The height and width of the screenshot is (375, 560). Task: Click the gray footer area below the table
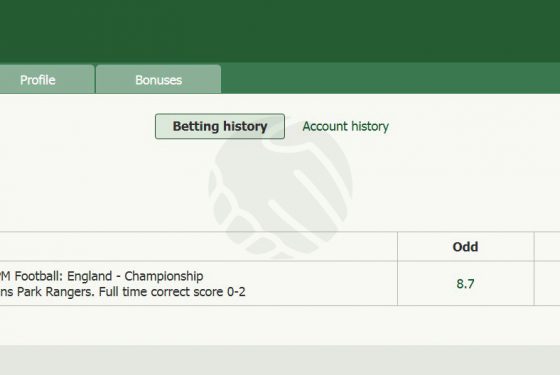click(x=280, y=360)
